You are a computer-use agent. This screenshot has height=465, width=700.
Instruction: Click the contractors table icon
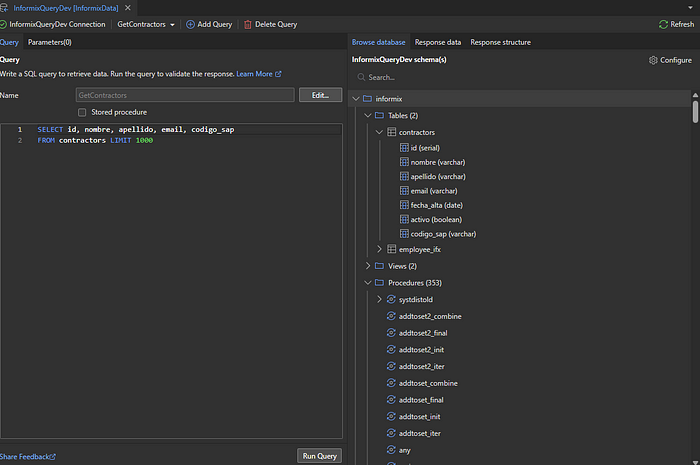coord(392,132)
